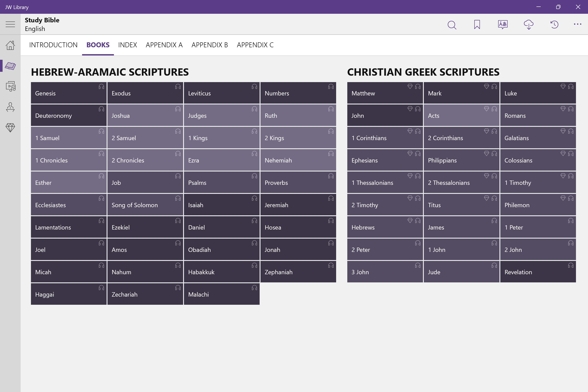Screen dimensions: 588x392
Task: Open Media section in sidebar
Action: point(10,86)
